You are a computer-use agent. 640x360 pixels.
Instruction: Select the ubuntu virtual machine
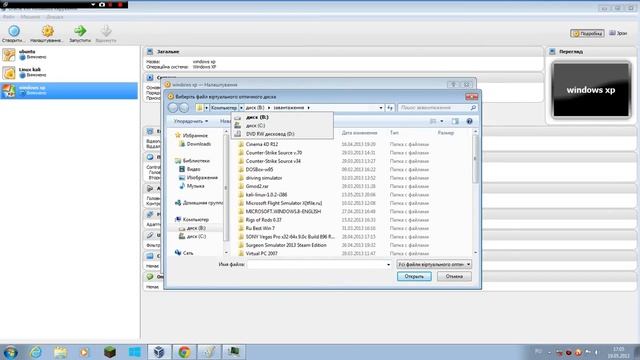pyautogui.click(x=69, y=55)
